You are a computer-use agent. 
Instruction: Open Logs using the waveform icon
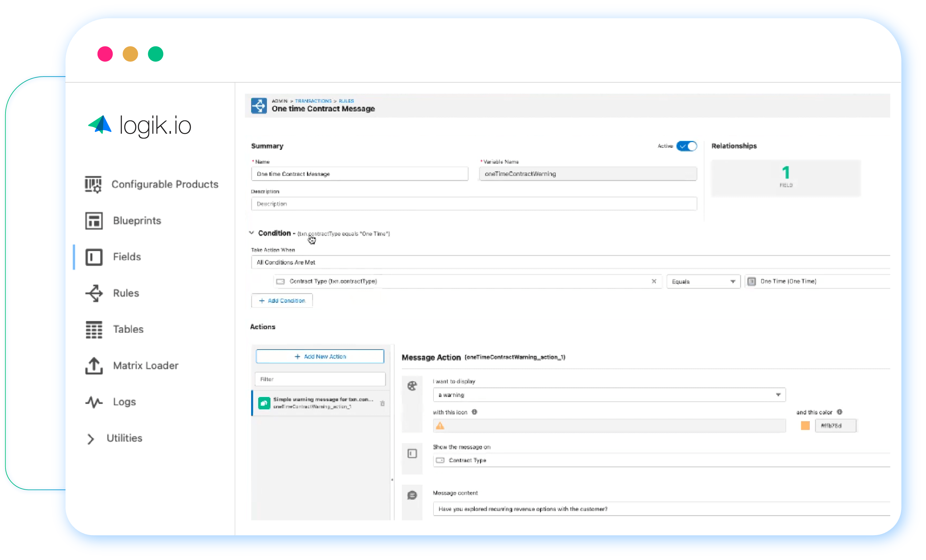click(x=93, y=402)
